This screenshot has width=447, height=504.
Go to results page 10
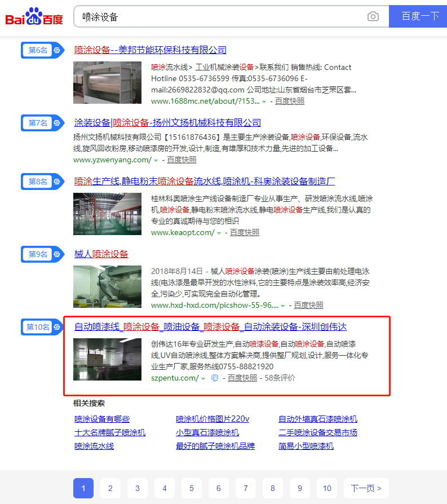327,488
